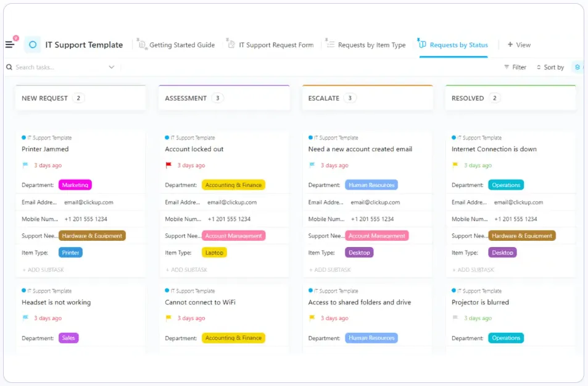Click Desktop tag on Internet Connection card
The image size is (588, 386).
pos(502,253)
